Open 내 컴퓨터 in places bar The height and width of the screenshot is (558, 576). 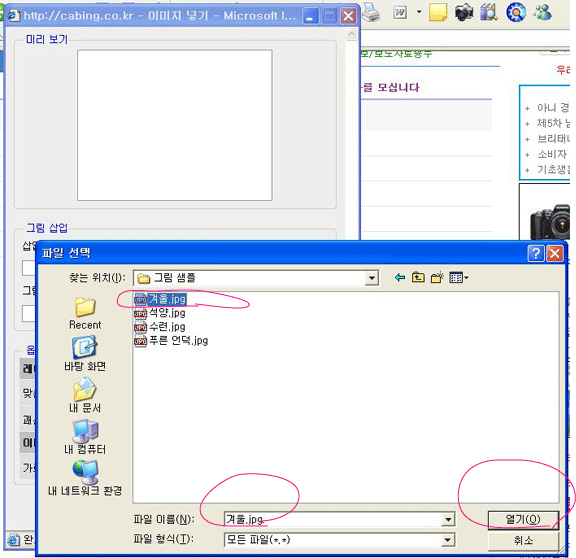[x=85, y=437]
